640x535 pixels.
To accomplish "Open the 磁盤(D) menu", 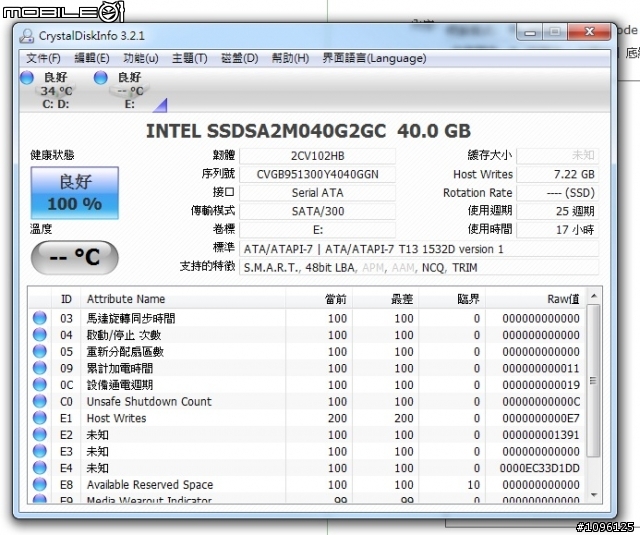I will (240, 58).
